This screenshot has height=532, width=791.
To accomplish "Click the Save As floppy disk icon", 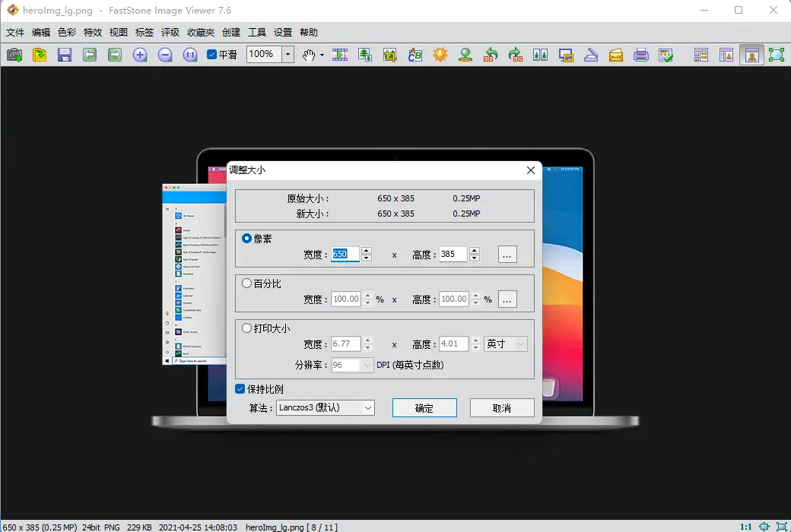I will [65, 55].
